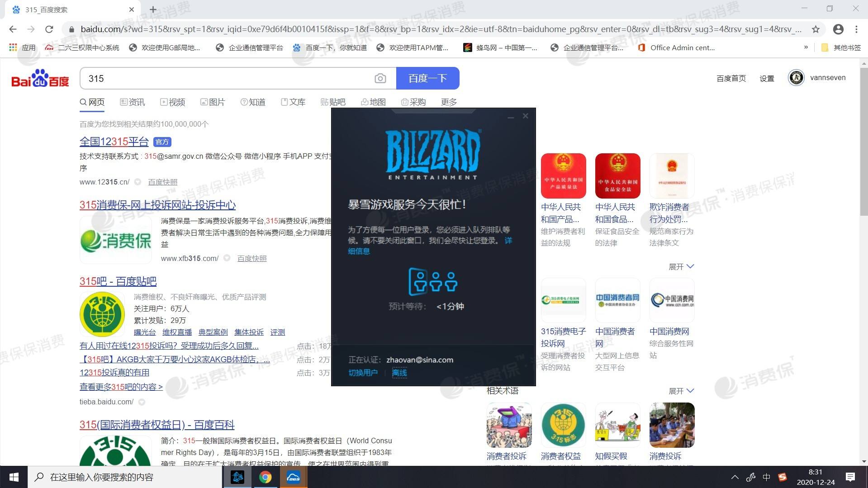
Task: Open the 应用 apps shortcut in bookmarks bar
Action: (22, 47)
